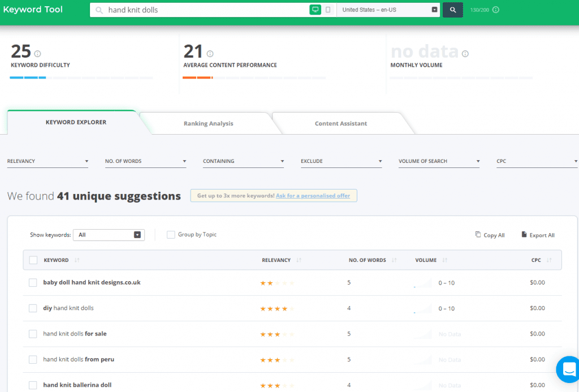Click Volume column header label
Image resolution: width=579 pixels, height=392 pixels.
426,260
